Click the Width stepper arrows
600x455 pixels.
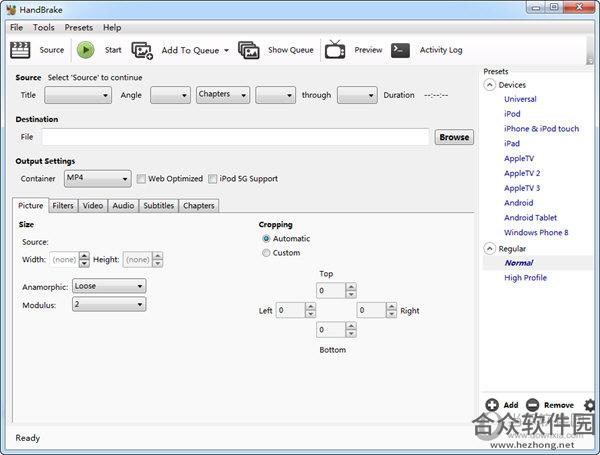pos(84,259)
